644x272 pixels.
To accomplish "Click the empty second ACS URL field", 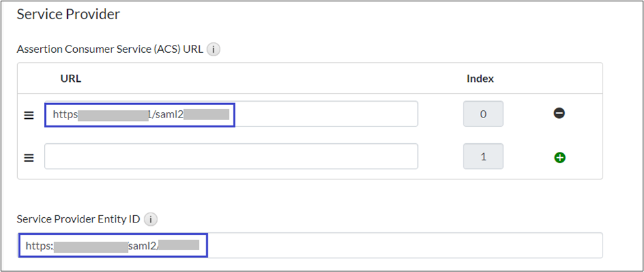I will [231, 156].
